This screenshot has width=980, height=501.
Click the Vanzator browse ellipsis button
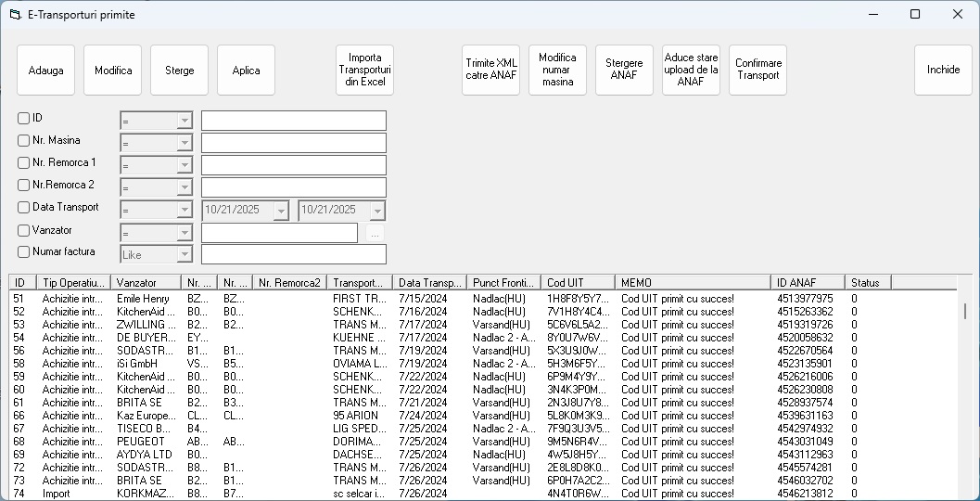pyautogui.click(x=375, y=234)
